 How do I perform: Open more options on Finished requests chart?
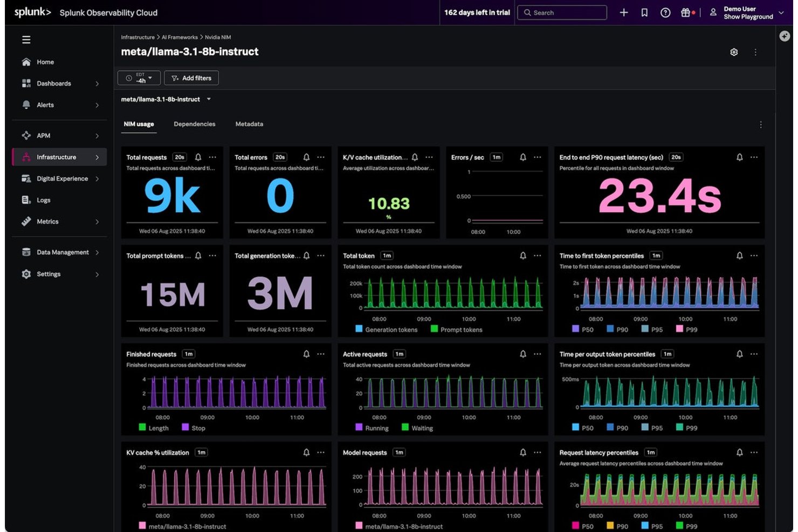click(321, 354)
